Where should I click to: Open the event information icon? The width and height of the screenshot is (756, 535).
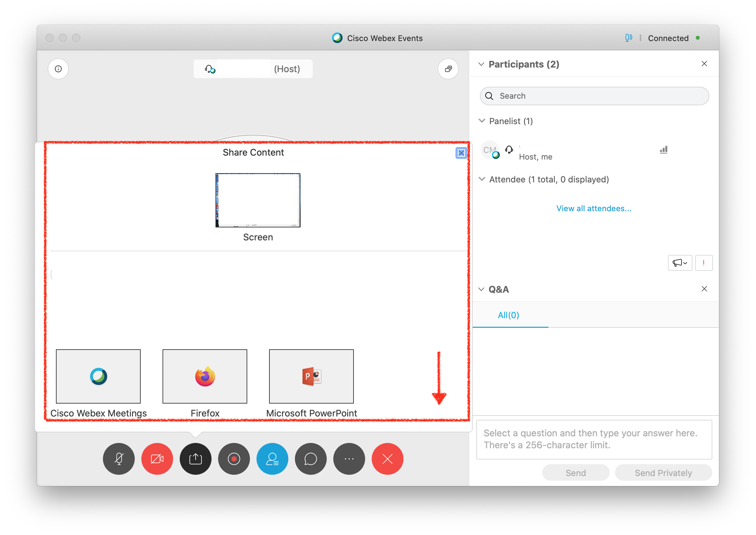(58, 69)
